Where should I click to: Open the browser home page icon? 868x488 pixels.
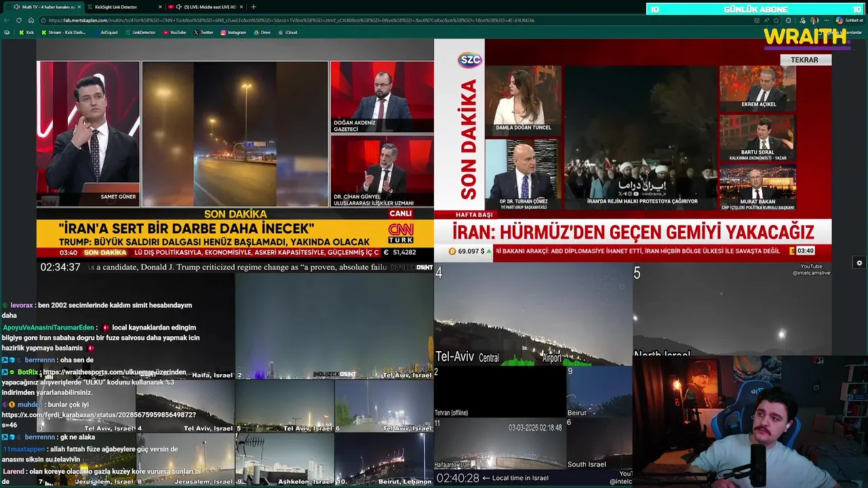click(x=31, y=20)
